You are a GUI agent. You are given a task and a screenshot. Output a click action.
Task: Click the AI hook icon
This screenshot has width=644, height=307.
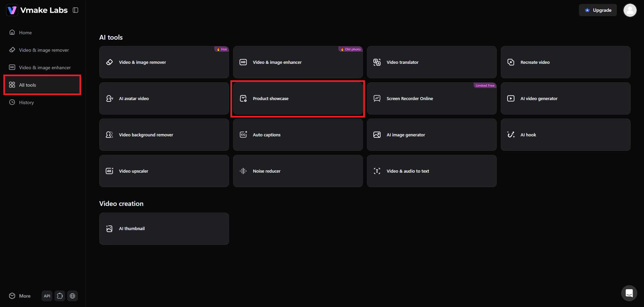[511, 135]
